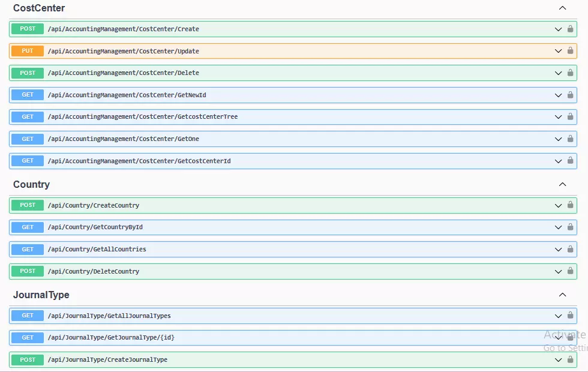
Task: Open authorization lock for CreateCountry endpoint
Action: [570, 205]
